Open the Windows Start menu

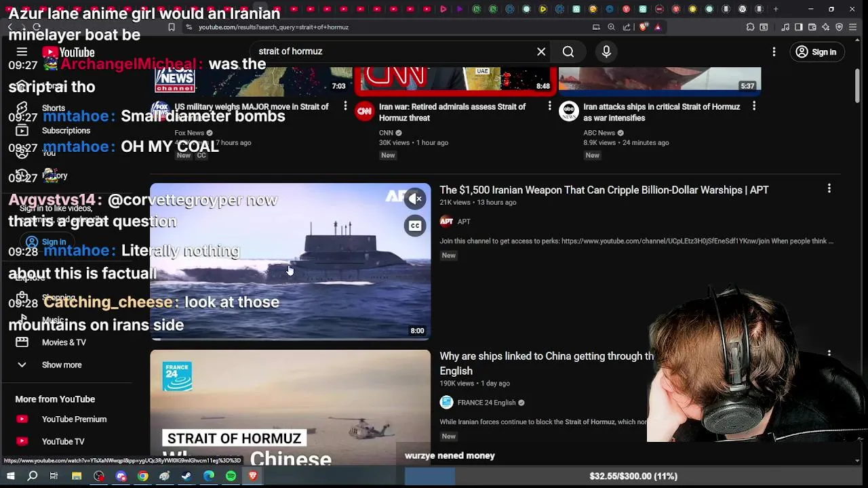click(x=10, y=476)
